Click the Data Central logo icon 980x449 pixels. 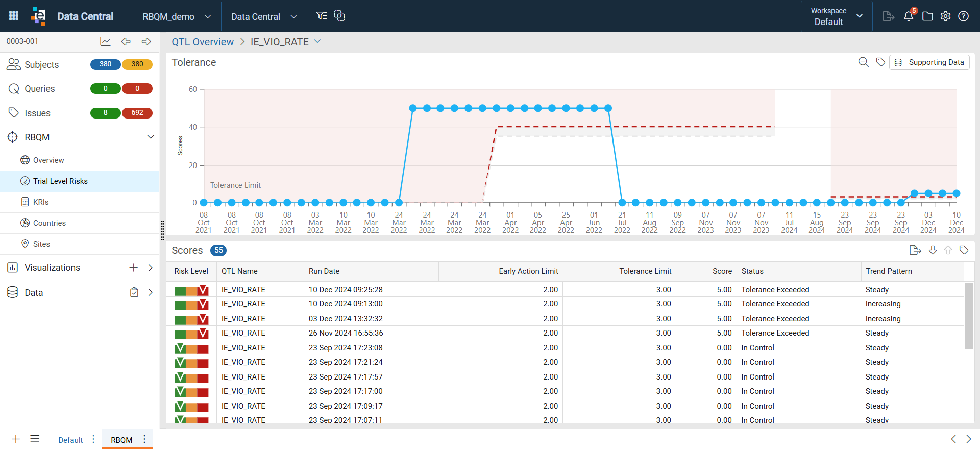pos(38,16)
